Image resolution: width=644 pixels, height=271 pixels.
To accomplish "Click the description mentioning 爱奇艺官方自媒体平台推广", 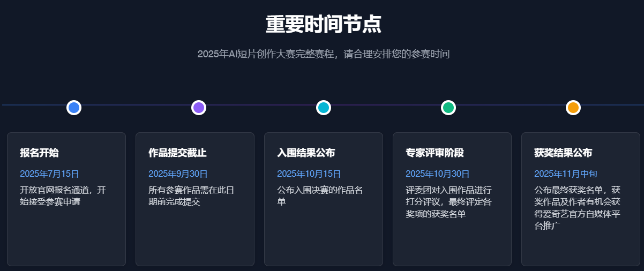I will pos(578,208).
